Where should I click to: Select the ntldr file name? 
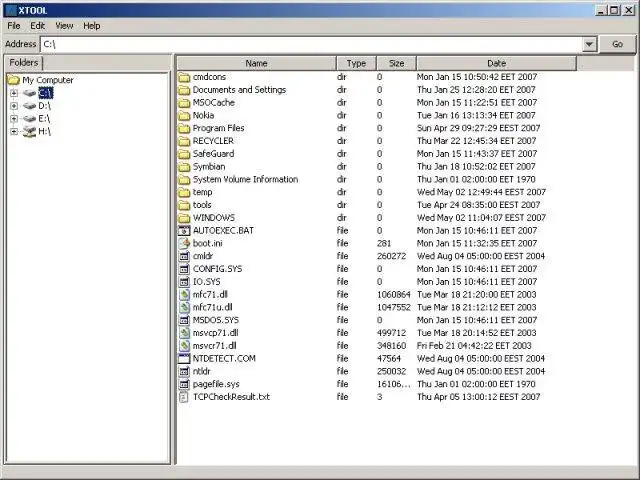(202, 371)
